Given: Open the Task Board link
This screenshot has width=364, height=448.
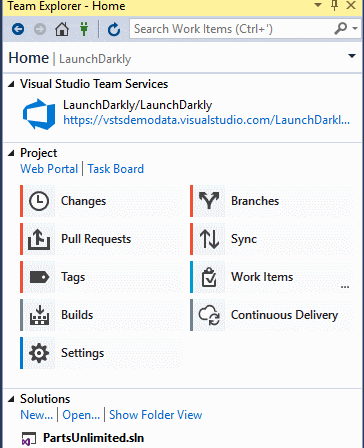Looking at the screenshot, I should (x=116, y=169).
